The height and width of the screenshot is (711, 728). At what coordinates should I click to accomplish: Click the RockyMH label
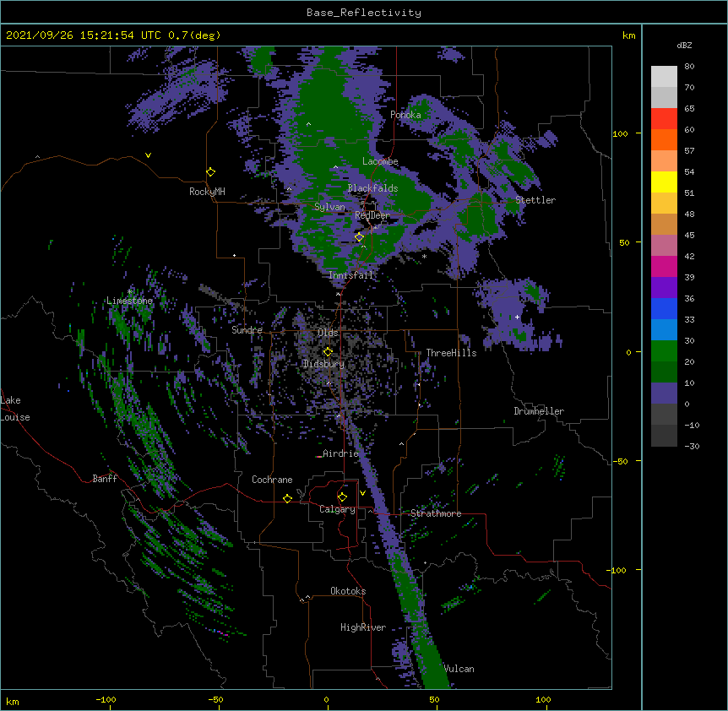207,192
